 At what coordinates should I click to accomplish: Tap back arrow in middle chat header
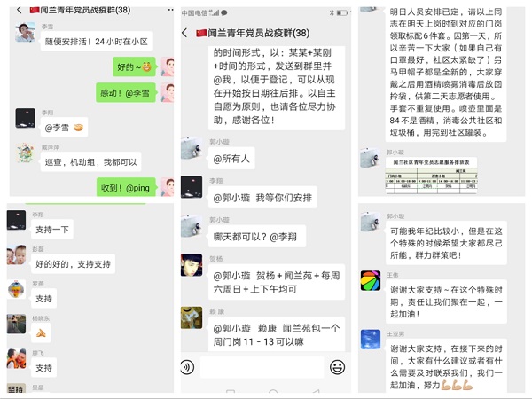pyautogui.click(x=184, y=33)
